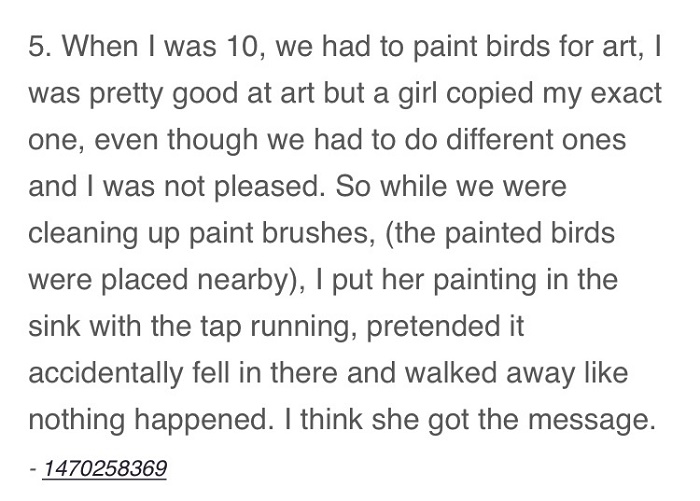The width and height of the screenshot is (700, 501).
Task: Click the text "sink with the tap running"
Action: point(187,324)
